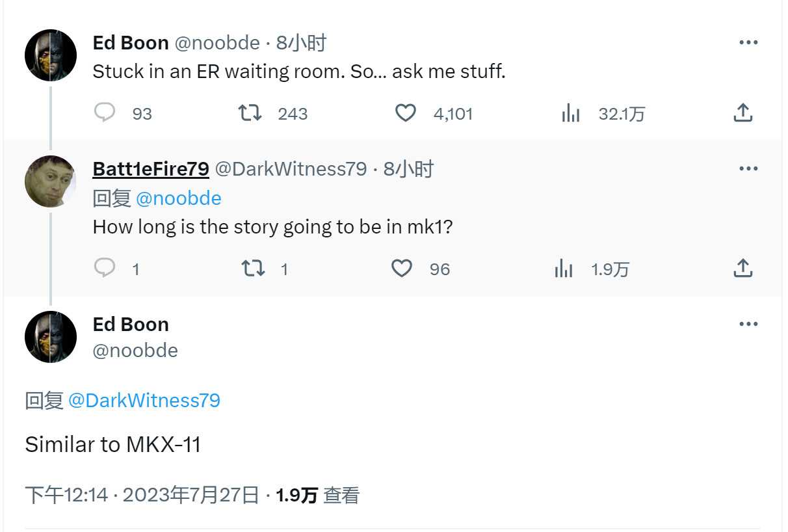
Task: Open more options for first tweet
Action: (748, 43)
